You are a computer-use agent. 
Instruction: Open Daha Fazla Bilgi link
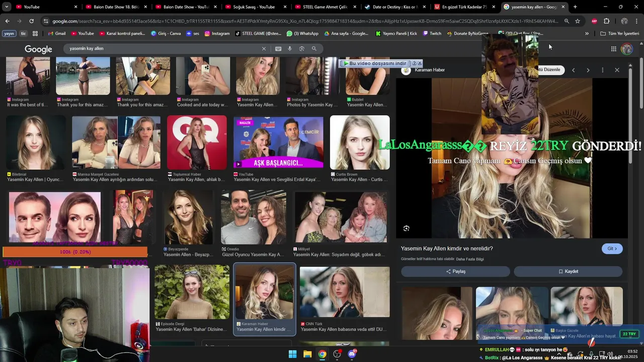tap(469, 259)
